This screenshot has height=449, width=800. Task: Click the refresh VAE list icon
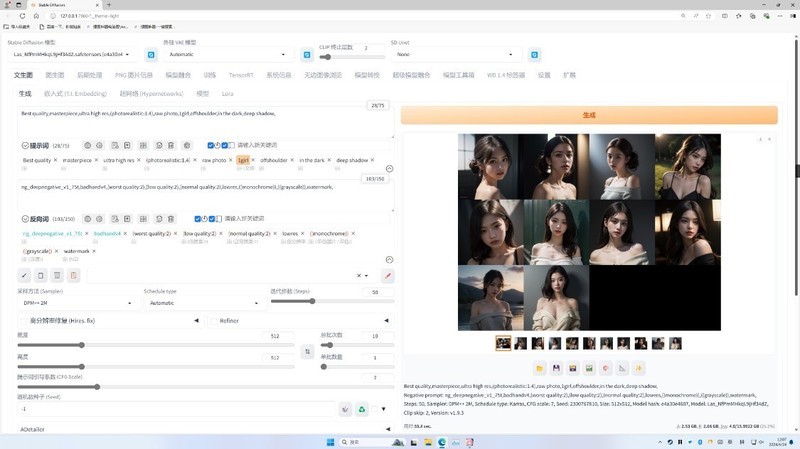click(307, 54)
